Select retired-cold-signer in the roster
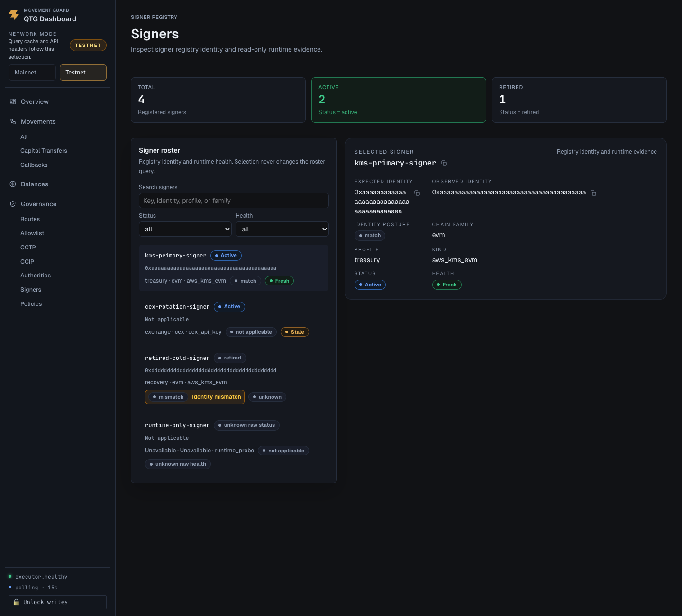Screen dimensions: 682x616 coord(234,378)
